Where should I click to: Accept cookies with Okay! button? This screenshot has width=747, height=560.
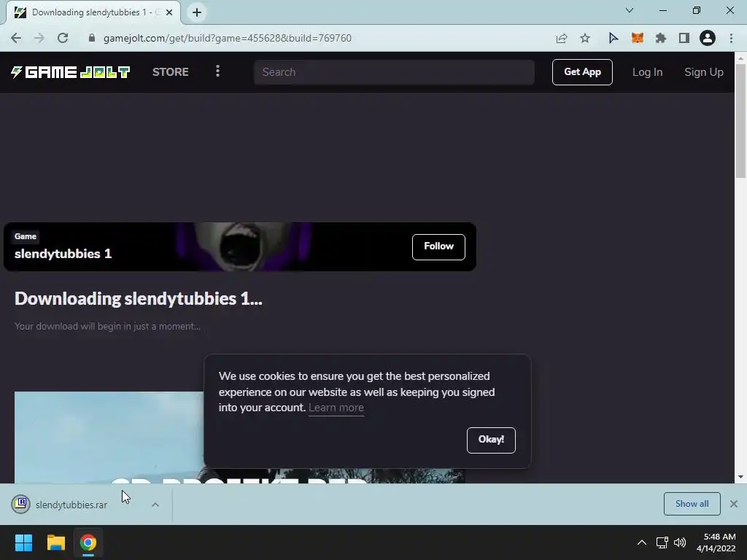coord(491,440)
